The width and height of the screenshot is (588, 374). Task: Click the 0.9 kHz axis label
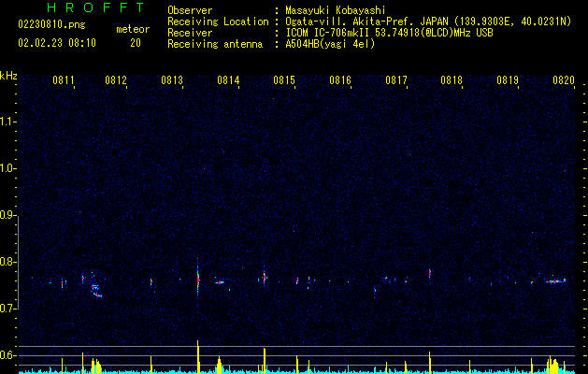click(8, 215)
